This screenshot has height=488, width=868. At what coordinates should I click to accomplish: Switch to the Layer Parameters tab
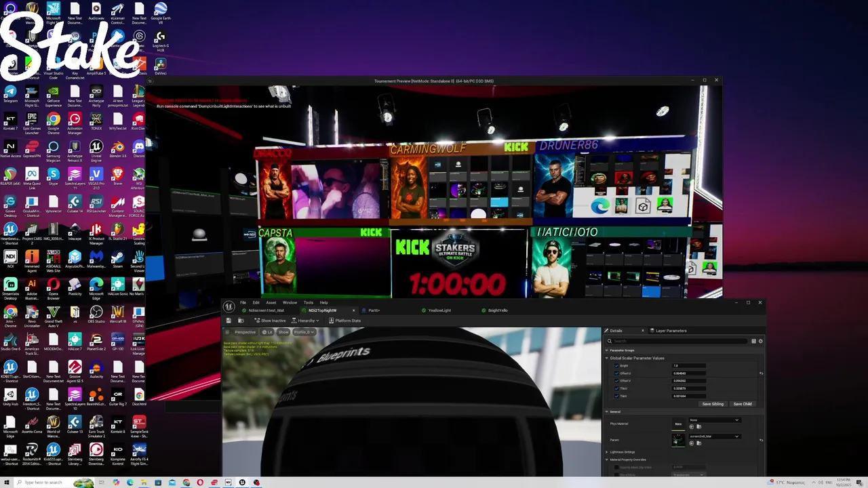[x=669, y=331]
